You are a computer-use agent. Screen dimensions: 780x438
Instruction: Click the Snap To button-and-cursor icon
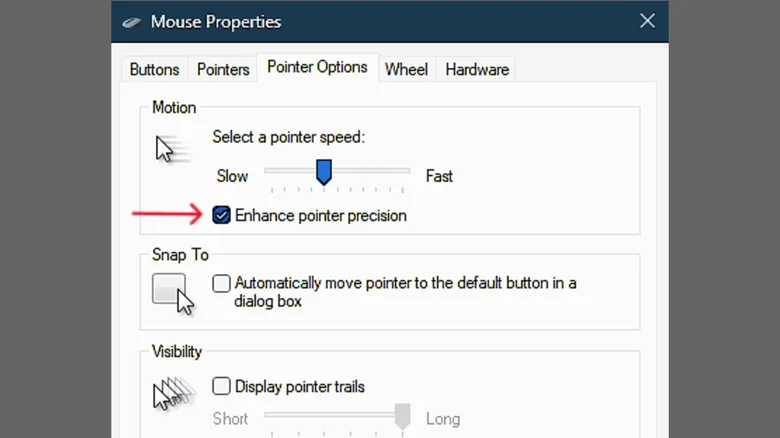pyautogui.click(x=173, y=294)
